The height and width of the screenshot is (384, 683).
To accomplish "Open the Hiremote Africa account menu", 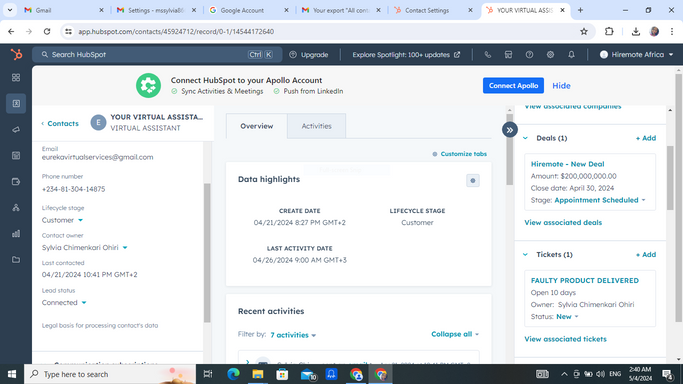I will point(636,54).
